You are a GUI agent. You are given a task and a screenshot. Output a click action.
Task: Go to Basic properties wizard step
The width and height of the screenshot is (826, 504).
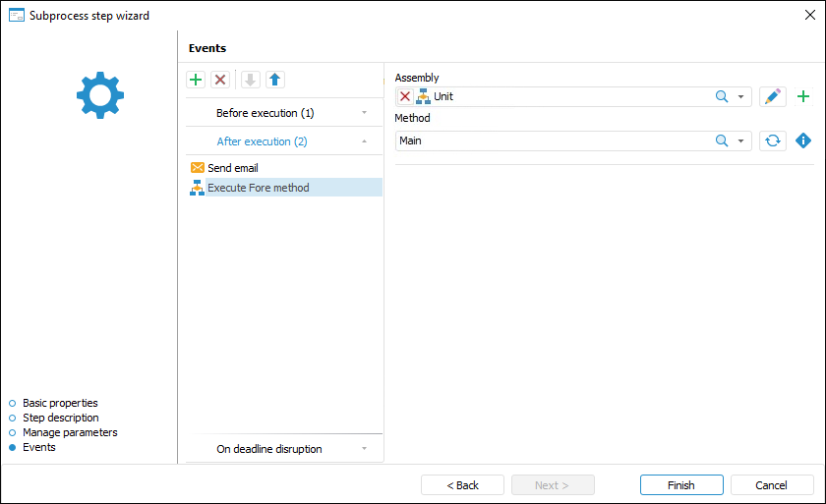[60, 403]
